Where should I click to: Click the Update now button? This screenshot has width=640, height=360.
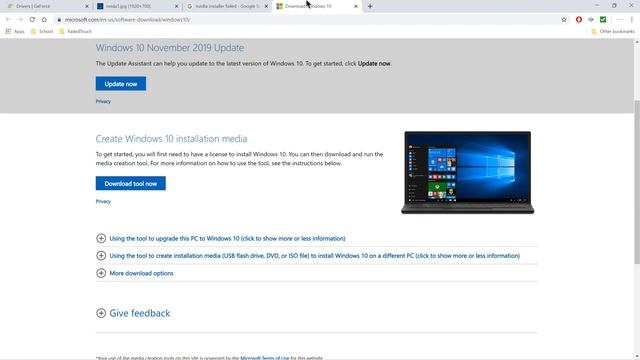point(121,84)
